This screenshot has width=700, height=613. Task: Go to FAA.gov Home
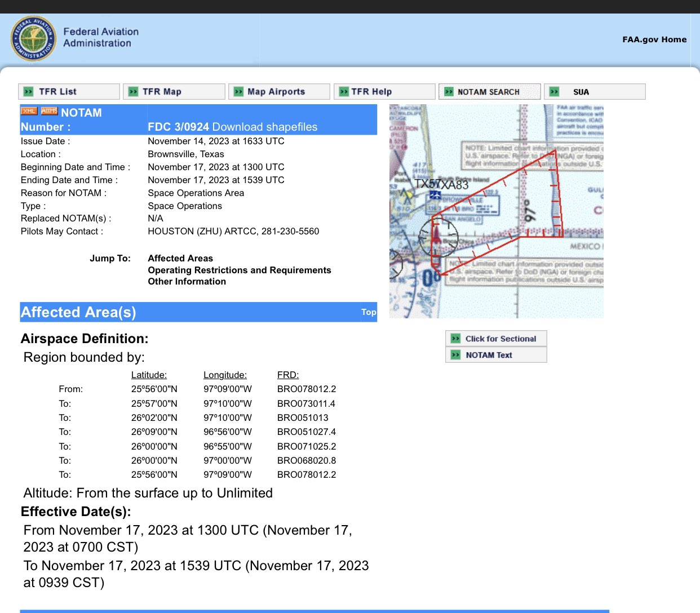(x=654, y=39)
